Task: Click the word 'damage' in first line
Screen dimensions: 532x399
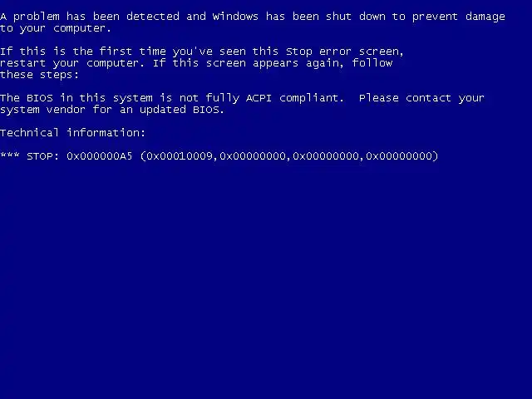Action: (485, 17)
